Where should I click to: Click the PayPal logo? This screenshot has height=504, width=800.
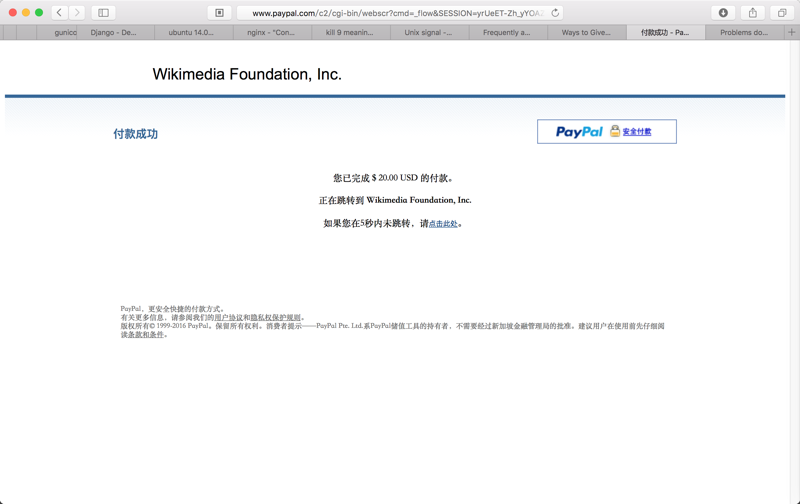579,132
